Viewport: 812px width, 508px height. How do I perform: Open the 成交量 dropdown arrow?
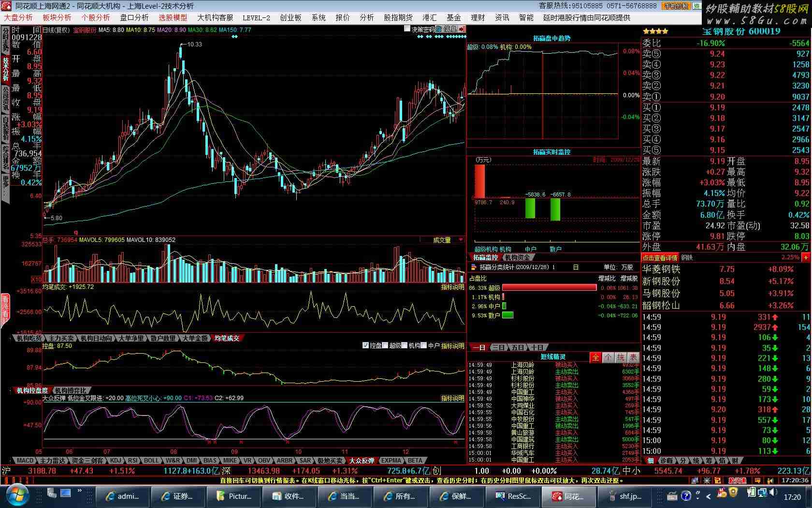[x=461, y=240]
